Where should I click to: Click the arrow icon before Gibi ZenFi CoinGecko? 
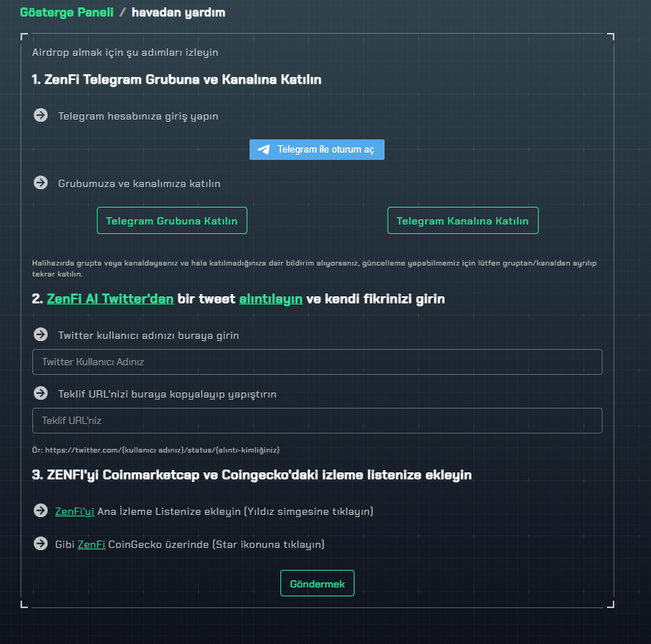point(40,544)
